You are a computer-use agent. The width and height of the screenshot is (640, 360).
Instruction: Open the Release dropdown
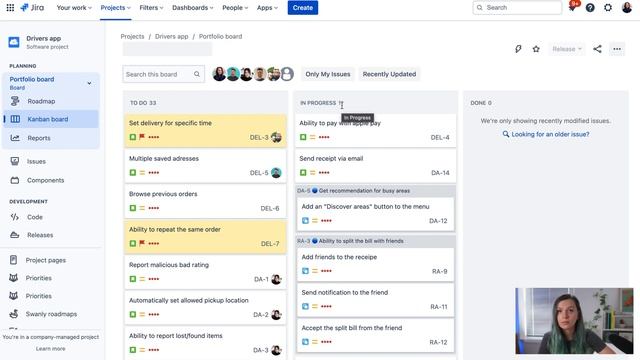point(567,49)
